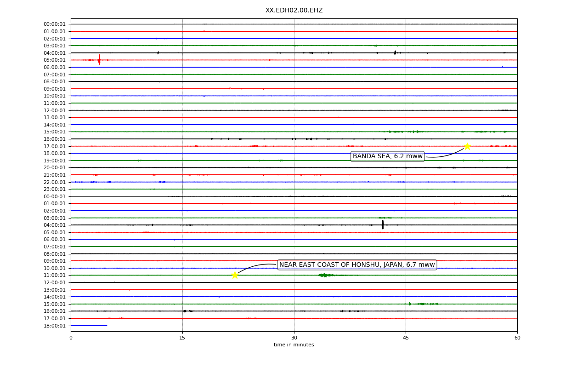Click the 0 tick on the time axis

click(x=71, y=338)
